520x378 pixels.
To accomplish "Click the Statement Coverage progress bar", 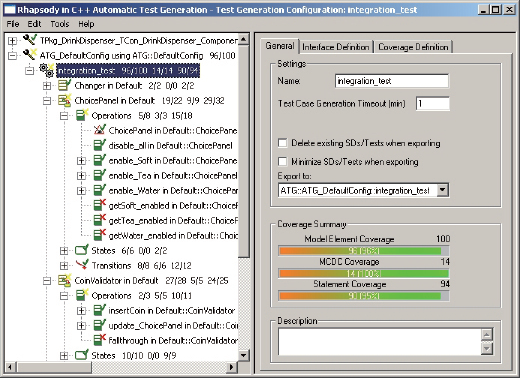I will 364,296.
